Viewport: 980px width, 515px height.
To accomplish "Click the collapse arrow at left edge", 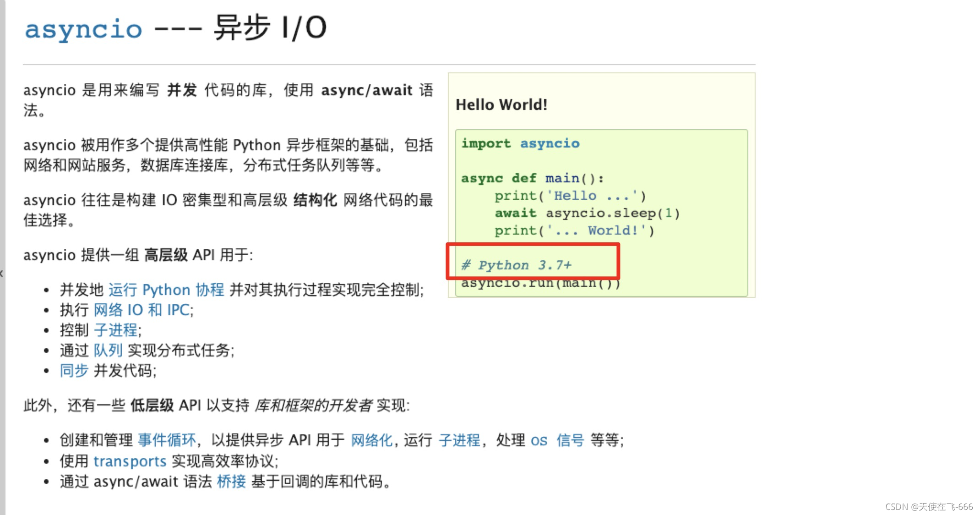I will (x=2, y=274).
